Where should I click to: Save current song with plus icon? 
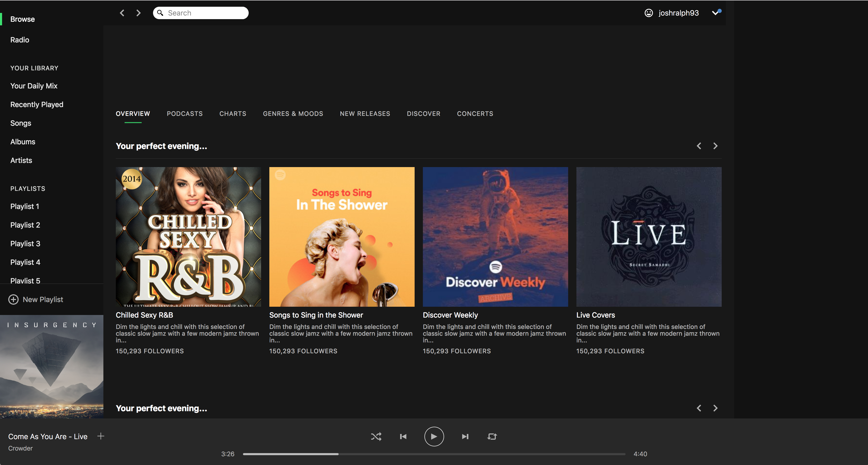(101, 436)
